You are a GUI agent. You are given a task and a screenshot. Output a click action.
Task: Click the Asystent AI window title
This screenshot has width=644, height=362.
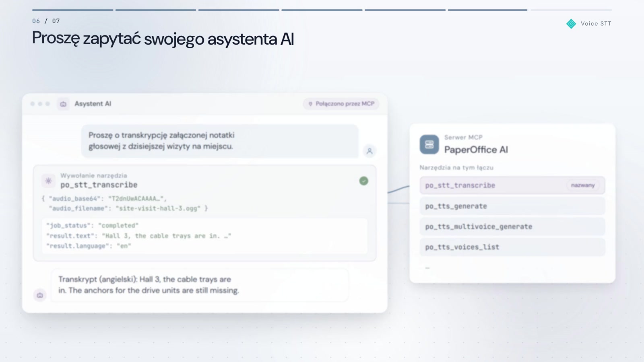click(93, 104)
